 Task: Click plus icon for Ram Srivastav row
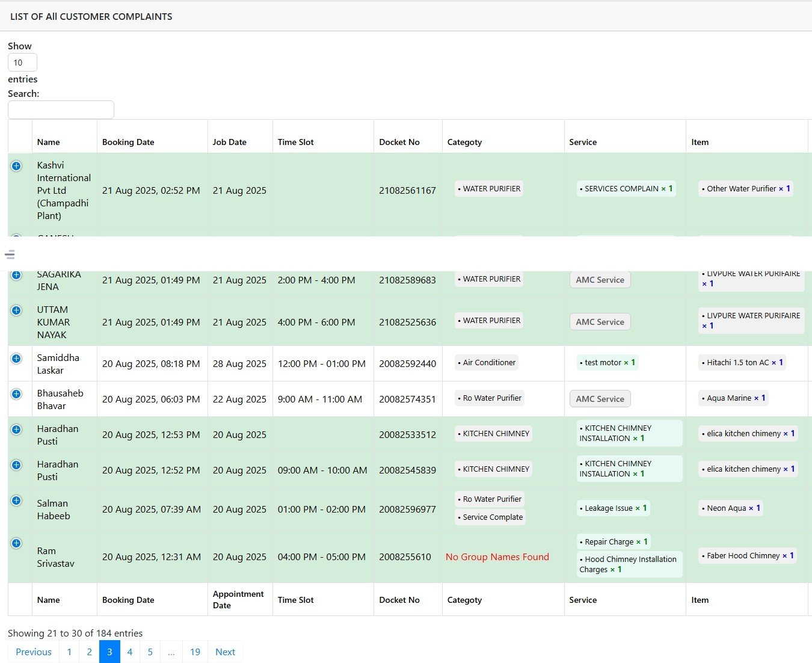16,543
